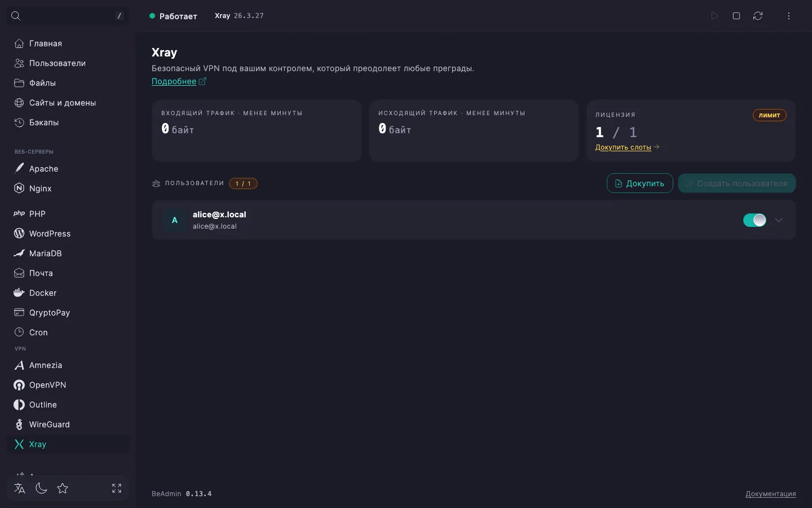The width and height of the screenshot is (812, 508).
Task: Open the three-dot more options menu
Action: click(x=789, y=16)
